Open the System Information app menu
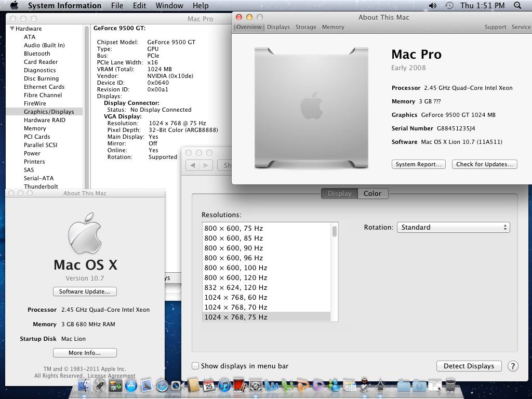This screenshot has height=399, width=532. click(x=64, y=5)
